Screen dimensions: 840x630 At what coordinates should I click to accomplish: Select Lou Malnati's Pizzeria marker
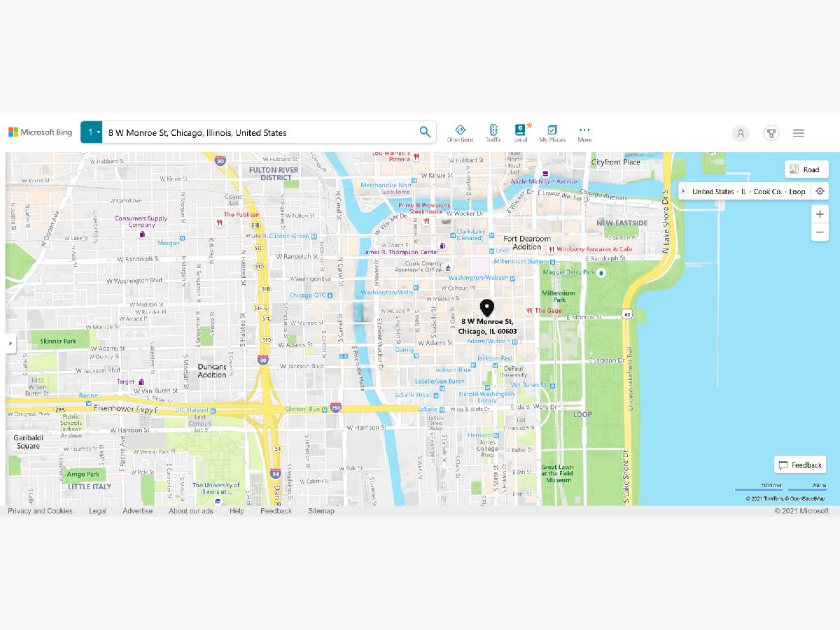click(x=416, y=155)
